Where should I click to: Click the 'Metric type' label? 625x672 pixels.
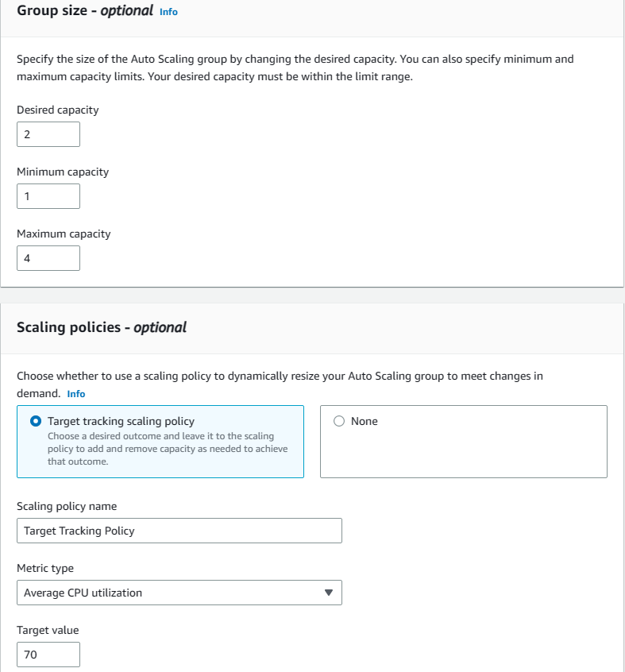[x=45, y=569]
